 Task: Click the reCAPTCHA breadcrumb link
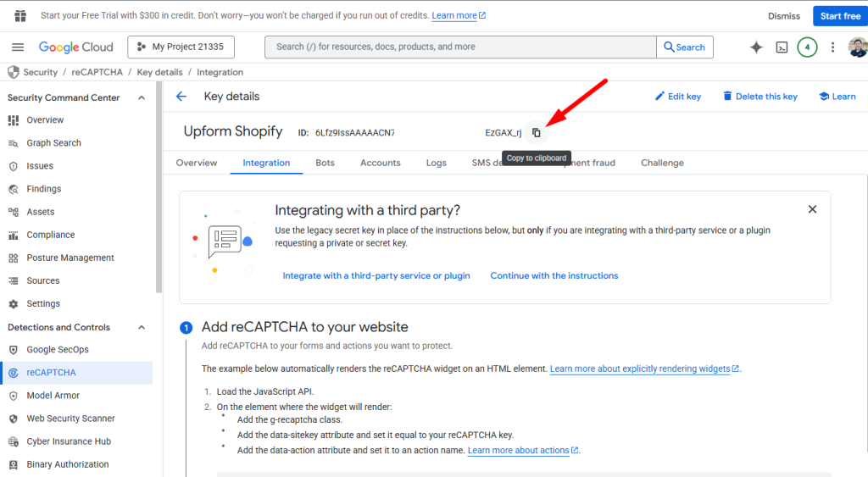click(x=97, y=72)
